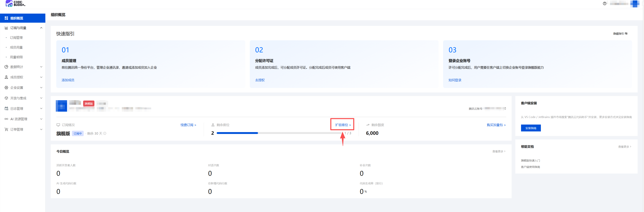Click the help question mark icon
Viewport: 644px width, 212px height.
(604, 4)
